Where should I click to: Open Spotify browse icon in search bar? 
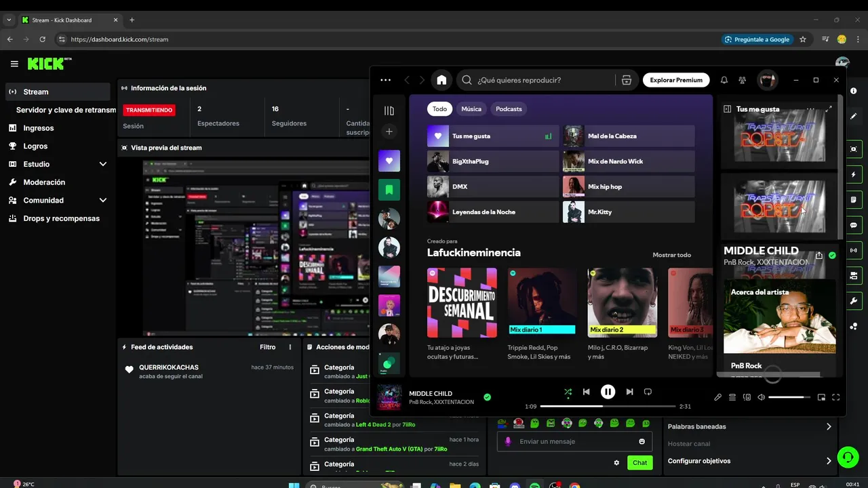coord(627,80)
